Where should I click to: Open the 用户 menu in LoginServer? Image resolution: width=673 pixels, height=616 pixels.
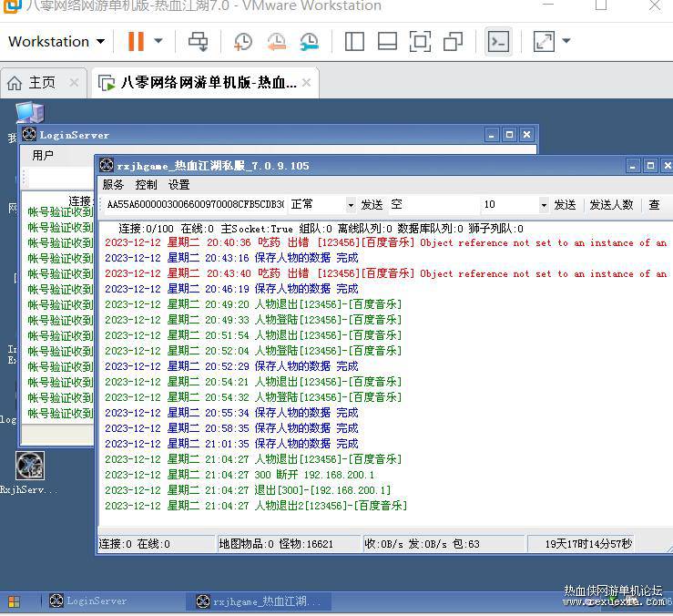point(43,155)
